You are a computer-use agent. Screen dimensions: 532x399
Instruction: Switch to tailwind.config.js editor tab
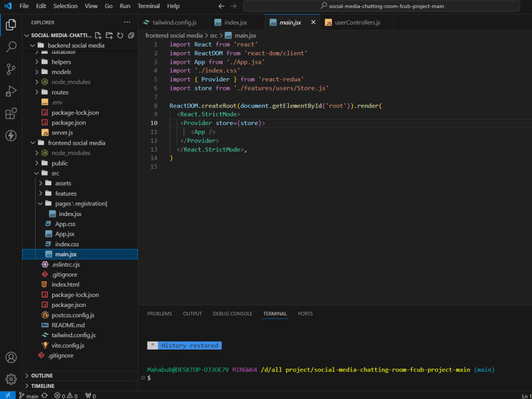tap(174, 22)
